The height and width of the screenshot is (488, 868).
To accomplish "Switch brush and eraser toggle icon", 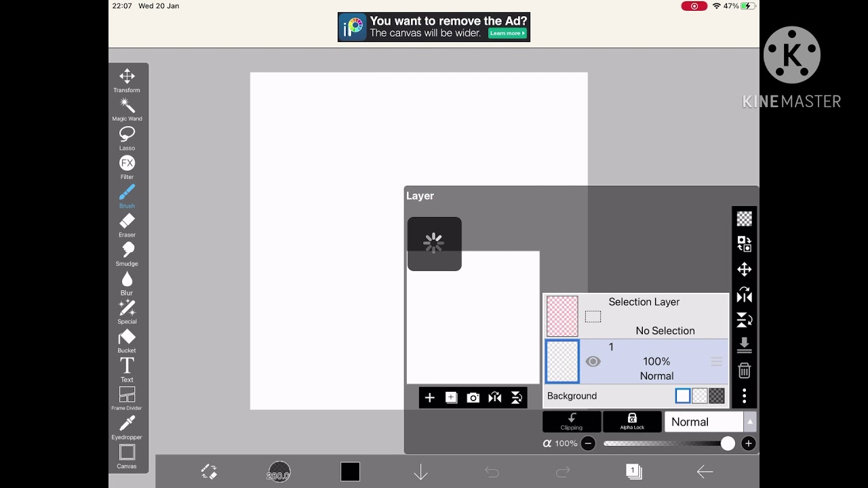I will [209, 472].
